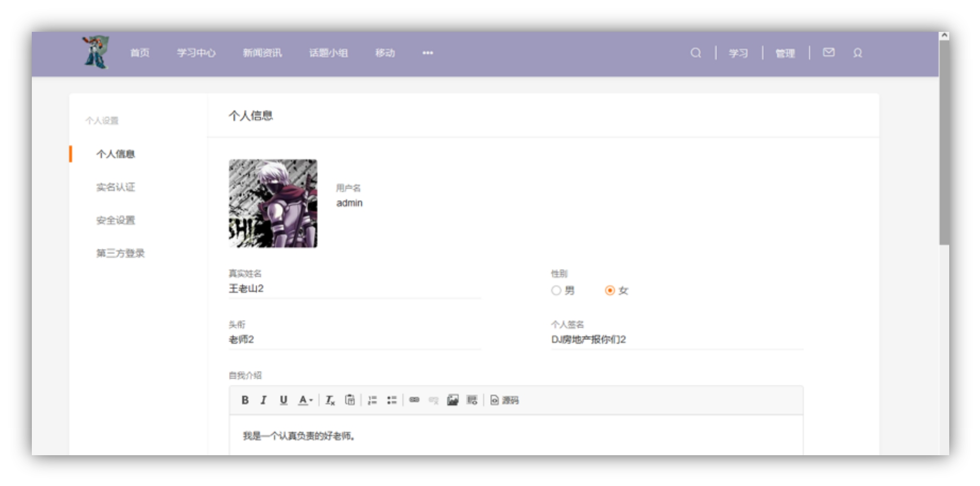Apply italic formatting in the editor
The width and height of the screenshot is (980, 486).
tap(264, 401)
